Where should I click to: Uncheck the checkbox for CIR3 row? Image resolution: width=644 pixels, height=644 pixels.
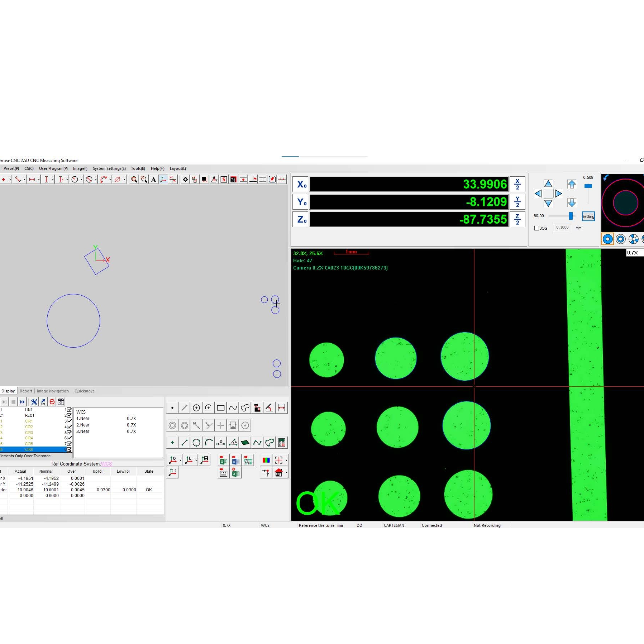click(x=69, y=433)
